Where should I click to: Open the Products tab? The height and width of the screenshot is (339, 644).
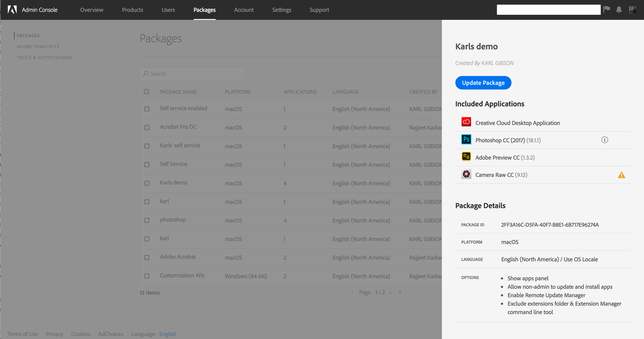point(133,10)
